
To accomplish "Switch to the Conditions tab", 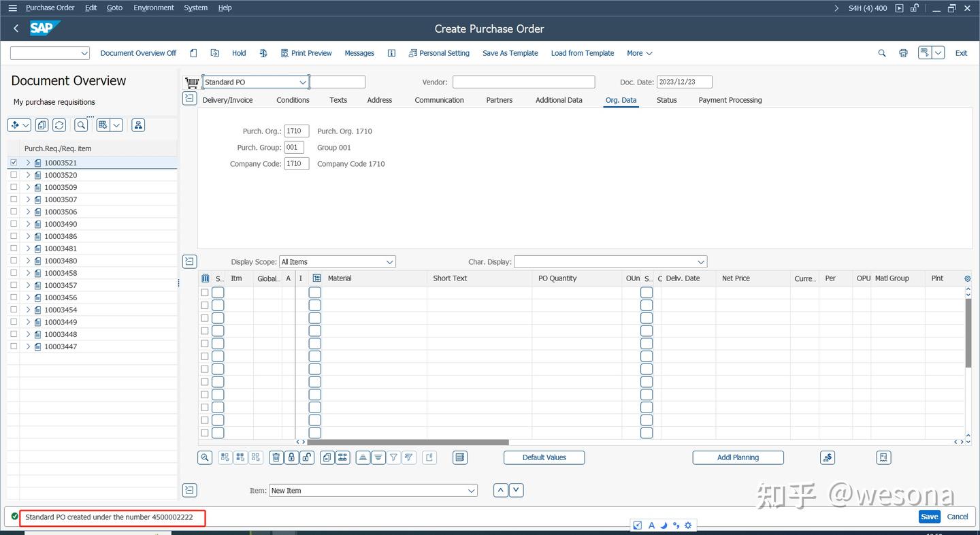I will 293,100.
